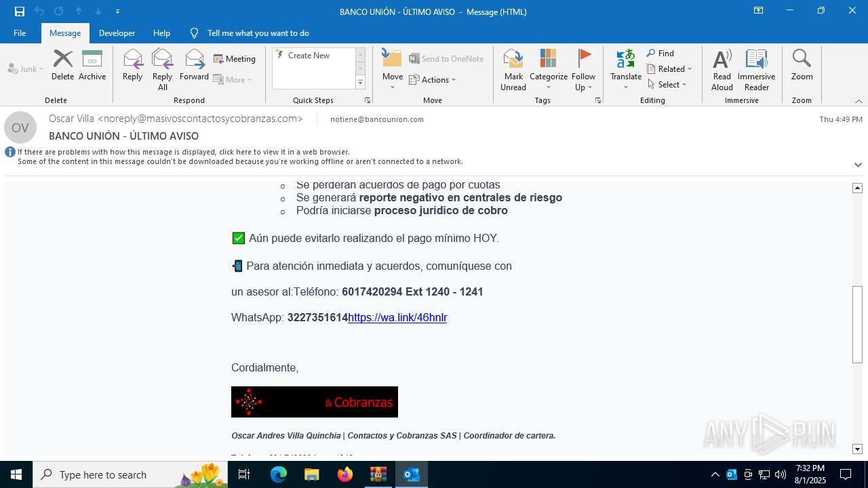Click Find in Editing group
868x488 pixels.
tap(660, 54)
